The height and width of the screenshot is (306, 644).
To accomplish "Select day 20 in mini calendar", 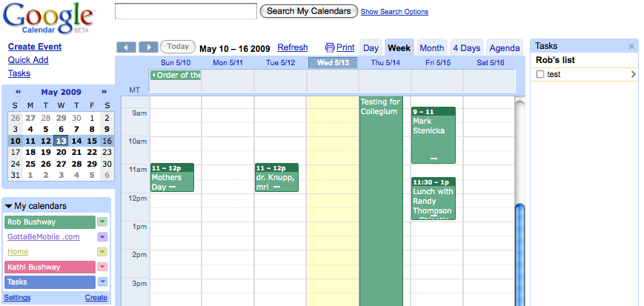I will [62, 152].
